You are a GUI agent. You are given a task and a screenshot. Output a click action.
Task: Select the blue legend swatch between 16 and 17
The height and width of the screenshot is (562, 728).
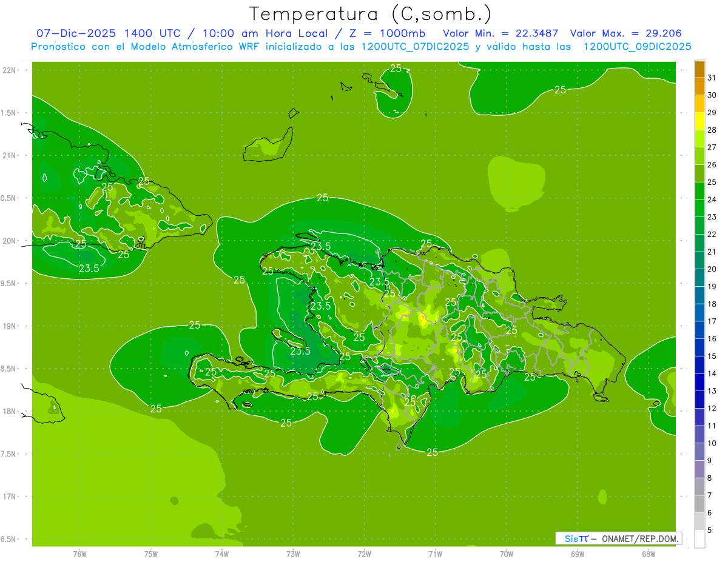coord(699,330)
